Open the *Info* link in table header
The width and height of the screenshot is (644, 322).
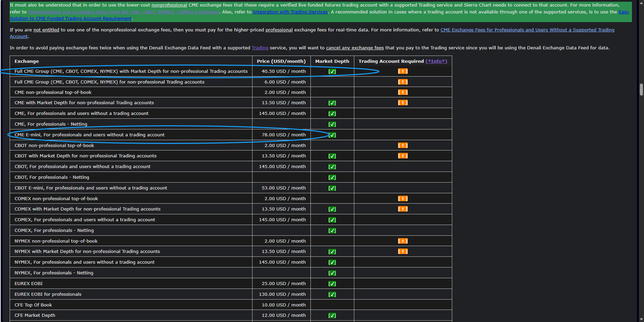point(436,61)
